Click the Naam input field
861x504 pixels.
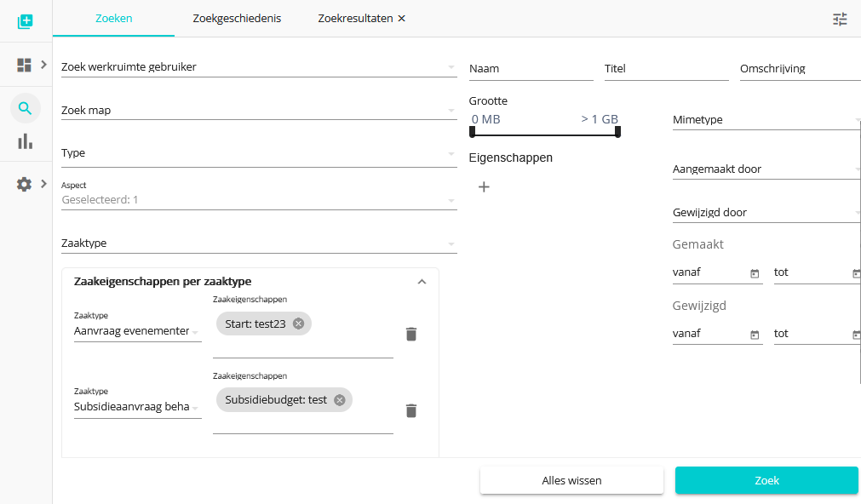click(x=531, y=69)
